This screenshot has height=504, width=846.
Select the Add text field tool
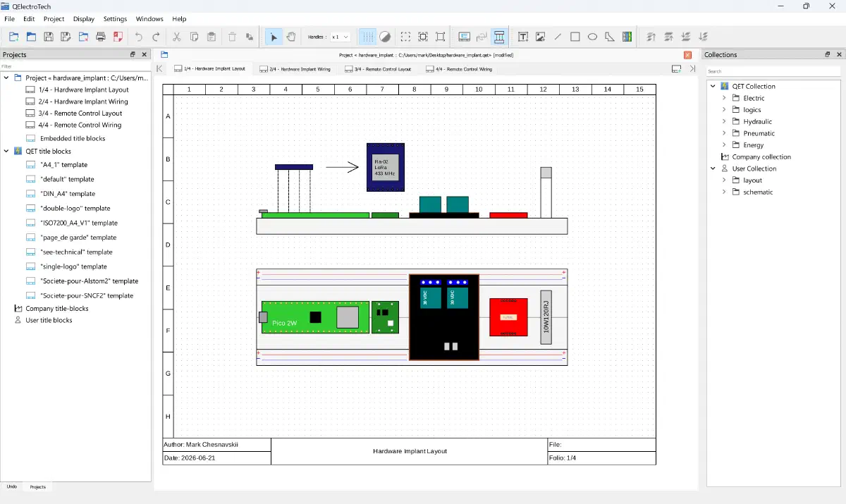(523, 37)
